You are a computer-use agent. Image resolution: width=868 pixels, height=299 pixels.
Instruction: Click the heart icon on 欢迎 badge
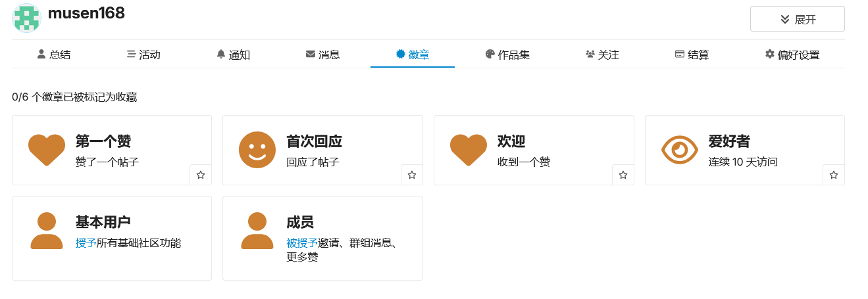(469, 150)
